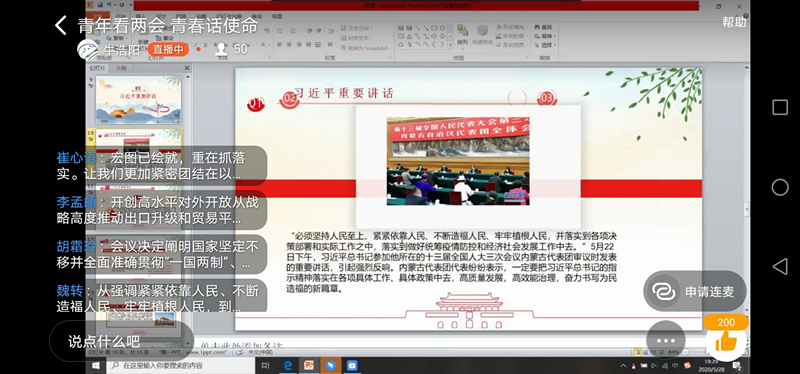Hit the orange thumbs-up like button
Screen dimensions: 800x374
tap(726, 342)
